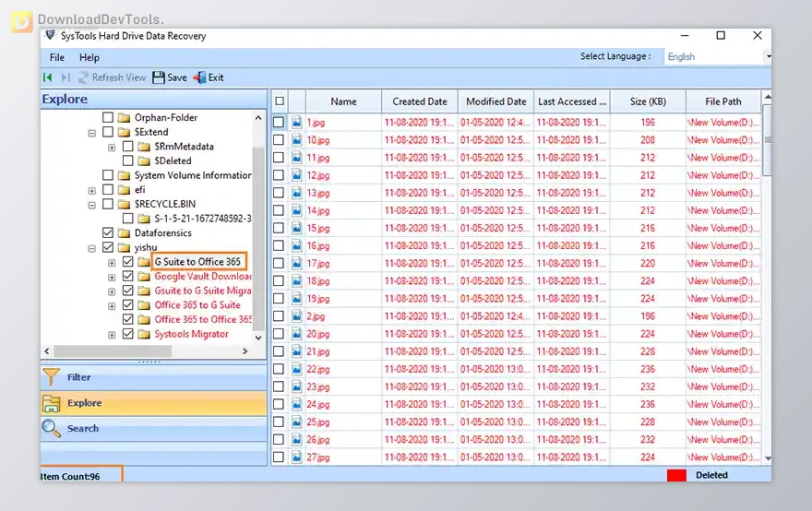
Task: Click the Exit door icon
Action: 200,77
